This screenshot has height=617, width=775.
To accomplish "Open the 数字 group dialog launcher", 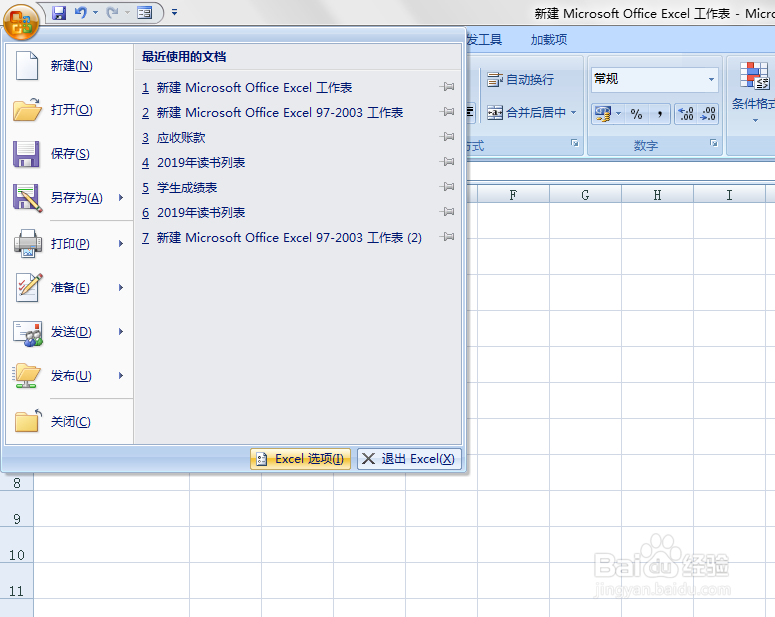I will point(713,143).
